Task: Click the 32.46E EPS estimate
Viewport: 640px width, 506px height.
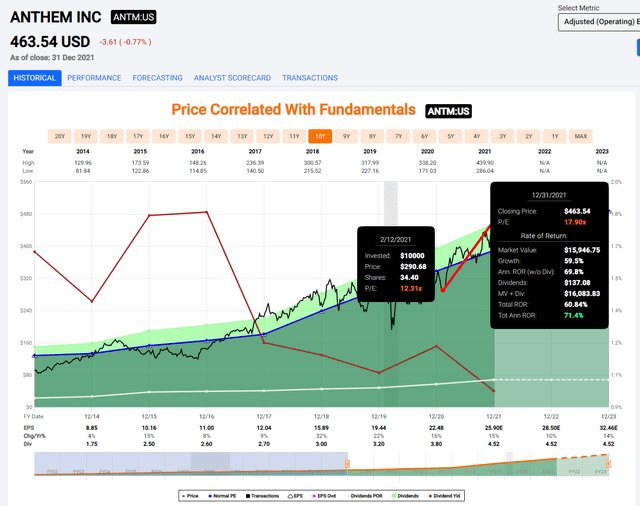Action: point(609,428)
